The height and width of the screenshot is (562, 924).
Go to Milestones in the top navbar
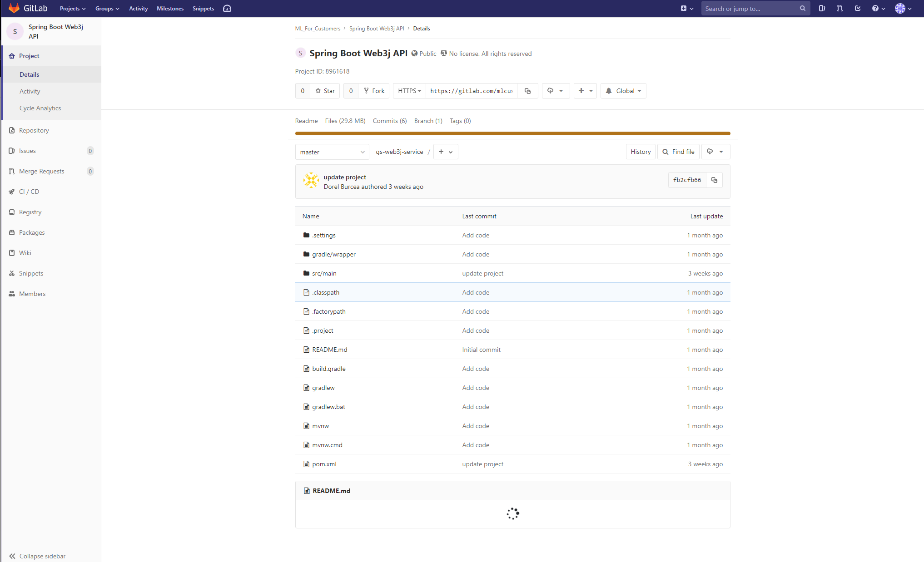coord(170,9)
